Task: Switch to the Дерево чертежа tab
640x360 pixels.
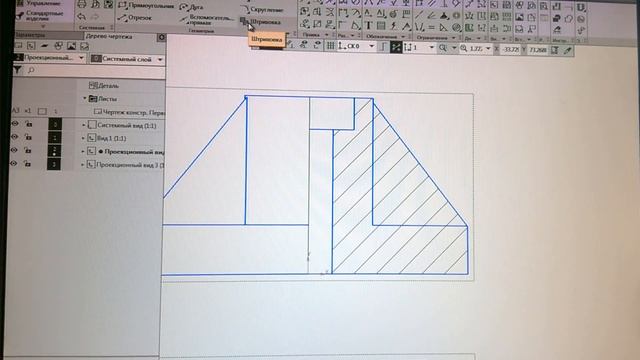Action: coord(109,36)
